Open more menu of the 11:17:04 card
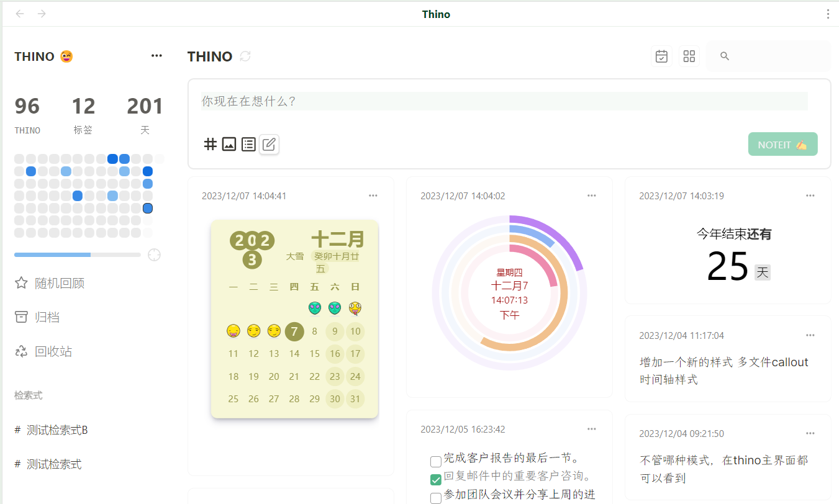The width and height of the screenshot is (839, 504). pos(810,335)
